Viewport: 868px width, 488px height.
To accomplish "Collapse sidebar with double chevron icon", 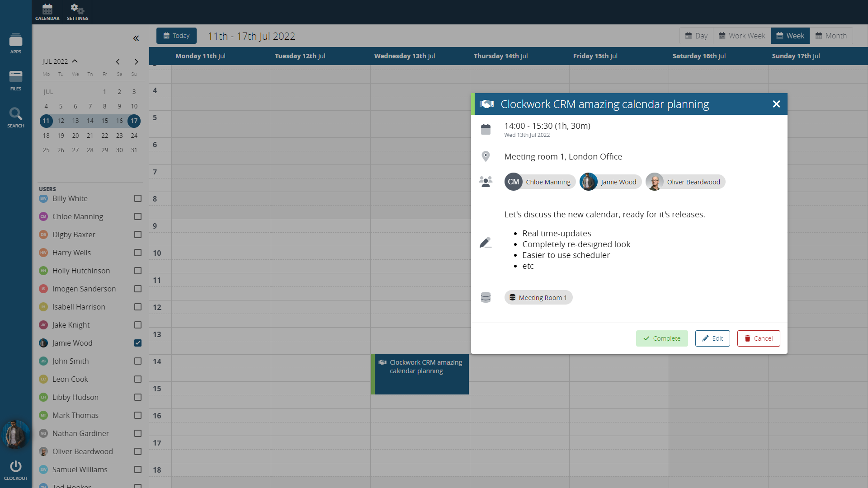I will pos(136,38).
